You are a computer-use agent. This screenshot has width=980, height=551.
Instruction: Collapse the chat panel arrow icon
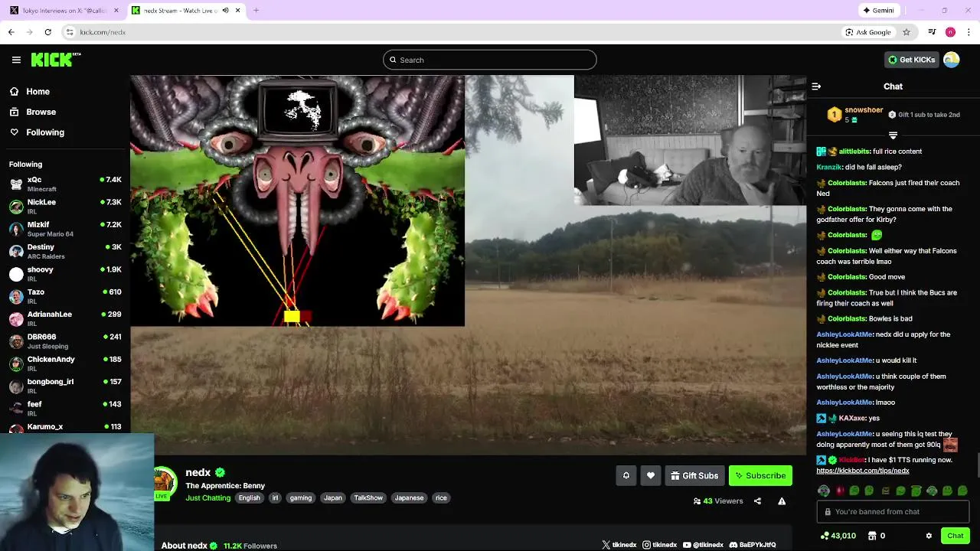pos(816,86)
